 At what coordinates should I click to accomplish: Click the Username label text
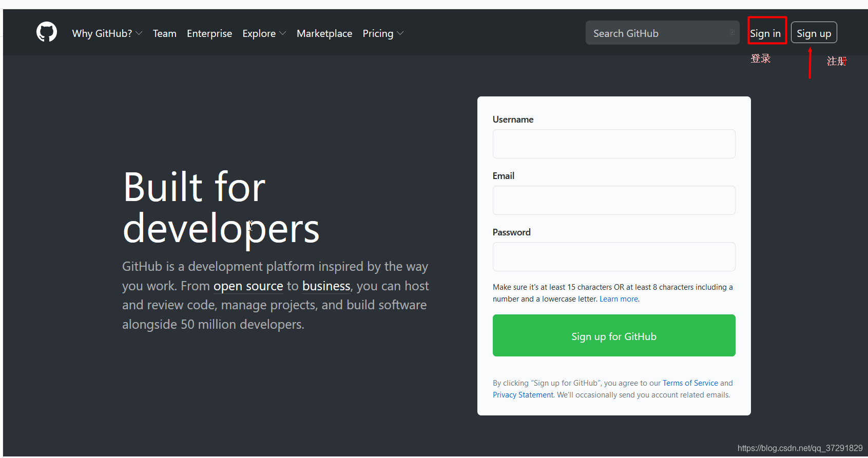pyautogui.click(x=513, y=120)
